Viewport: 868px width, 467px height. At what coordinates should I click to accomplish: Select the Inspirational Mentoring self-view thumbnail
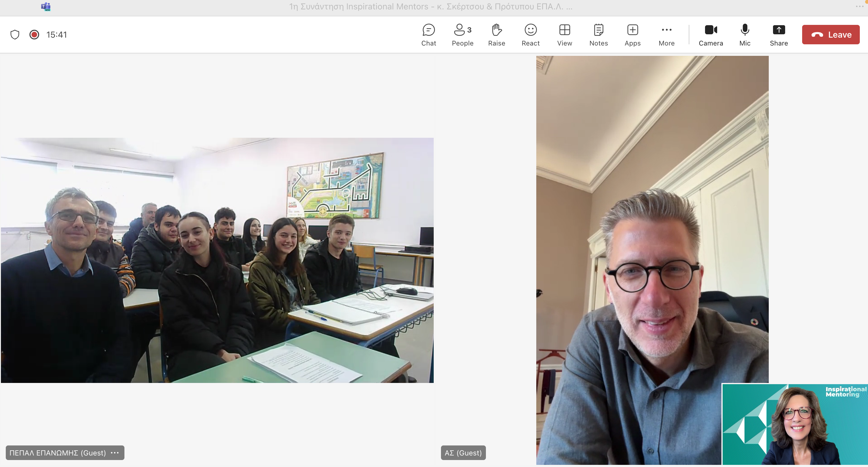pyautogui.click(x=794, y=424)
